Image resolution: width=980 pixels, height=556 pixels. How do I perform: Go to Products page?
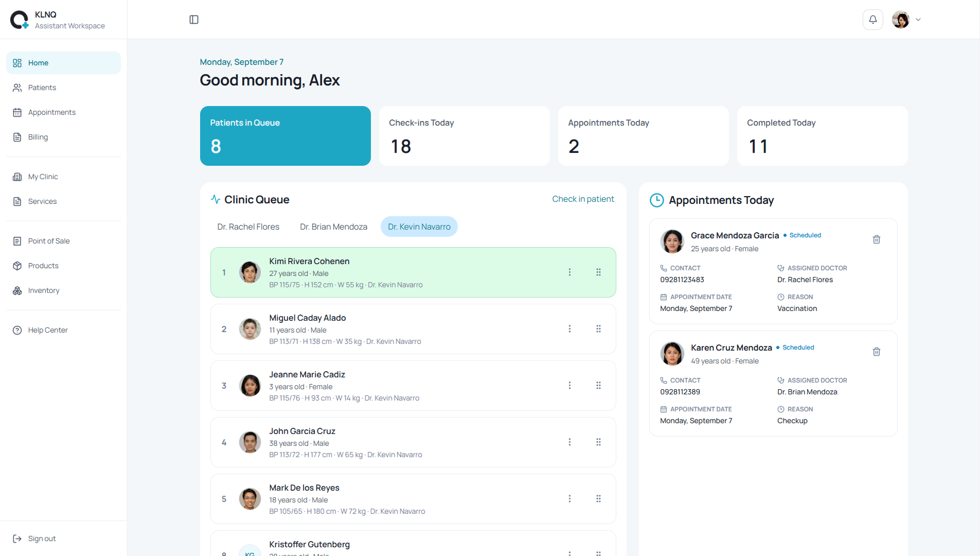[63, 266]
